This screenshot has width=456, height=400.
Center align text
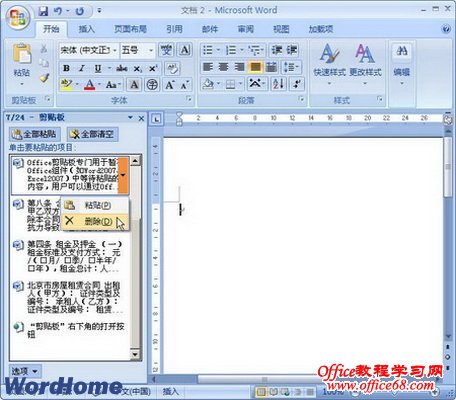click(x=223, y=67)
